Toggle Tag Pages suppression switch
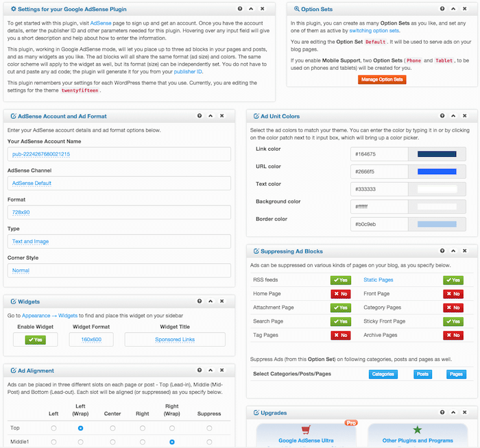Viewport: 480px width, 448px height. point(340,336)
